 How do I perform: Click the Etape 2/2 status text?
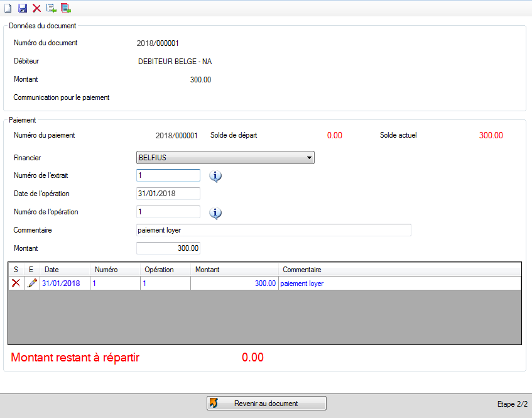[513, 404]
